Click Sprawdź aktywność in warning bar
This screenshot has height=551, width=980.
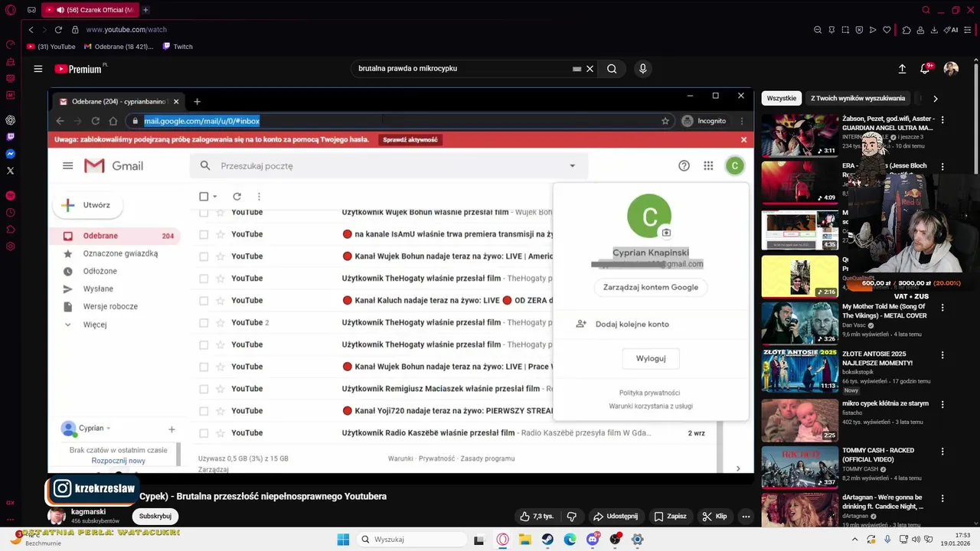click(x=410, y=140)
